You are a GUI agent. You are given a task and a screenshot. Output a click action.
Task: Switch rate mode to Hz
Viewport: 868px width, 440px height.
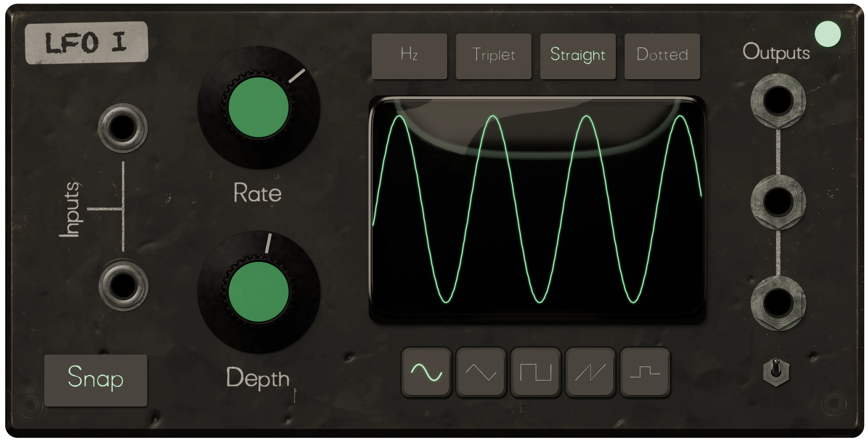[409, 56]
